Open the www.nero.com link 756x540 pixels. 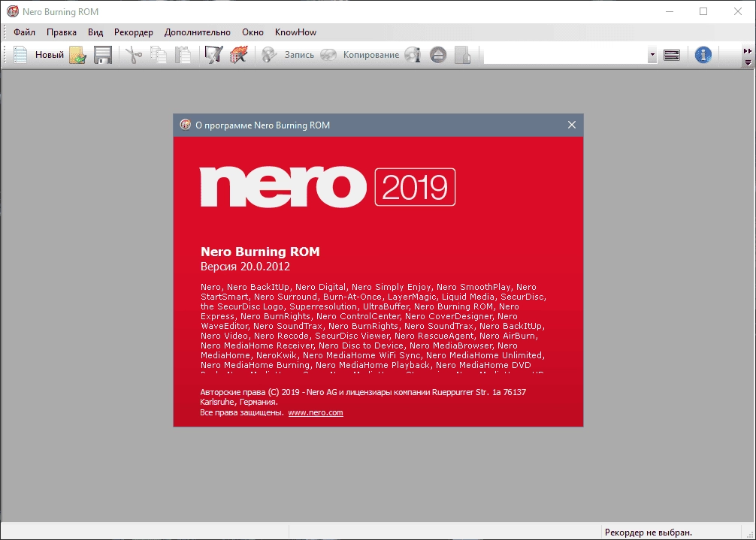click(x=316, y=413)
